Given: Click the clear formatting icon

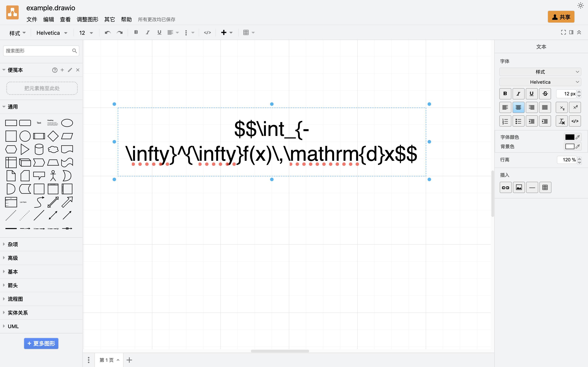Looking at the screenshot, I should [562, 121].
